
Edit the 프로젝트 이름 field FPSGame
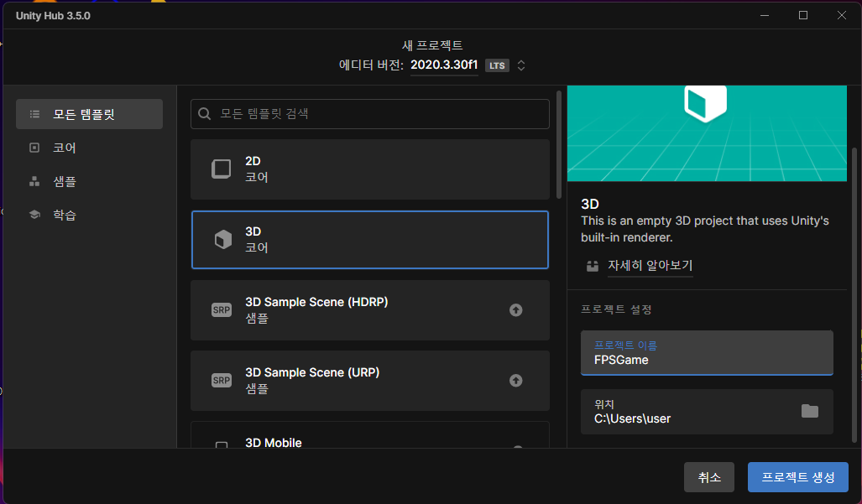[707, 353]
